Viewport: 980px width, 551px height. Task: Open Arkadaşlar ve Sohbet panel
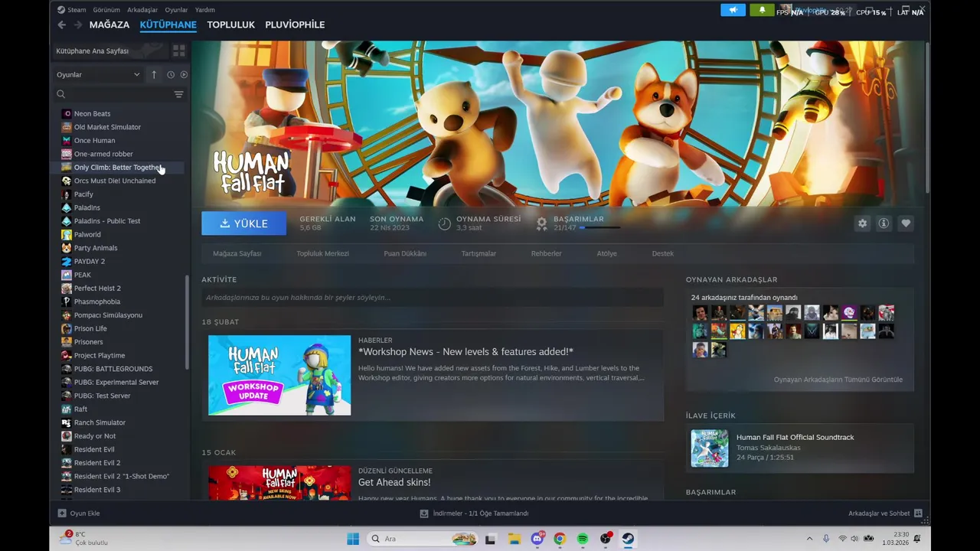pos(885,514)
